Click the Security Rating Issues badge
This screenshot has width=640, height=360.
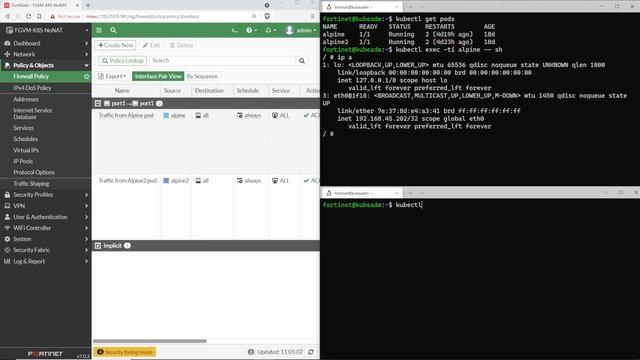[x=125, y=352]
